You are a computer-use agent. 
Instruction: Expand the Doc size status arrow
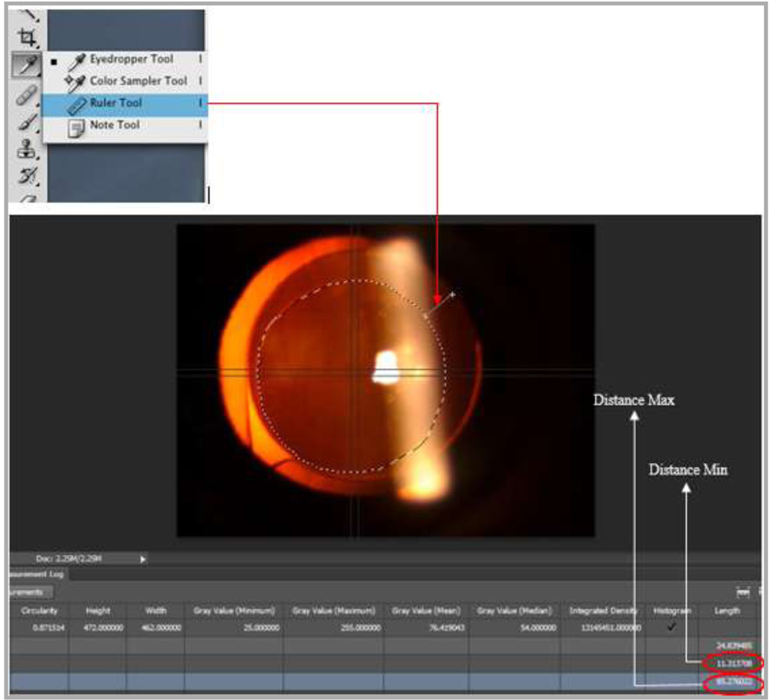point(142,558)
